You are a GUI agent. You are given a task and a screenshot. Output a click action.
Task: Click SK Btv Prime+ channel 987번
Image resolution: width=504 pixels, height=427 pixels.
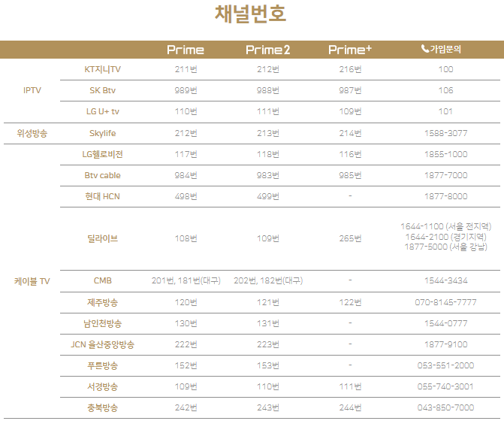click(350, 90)
